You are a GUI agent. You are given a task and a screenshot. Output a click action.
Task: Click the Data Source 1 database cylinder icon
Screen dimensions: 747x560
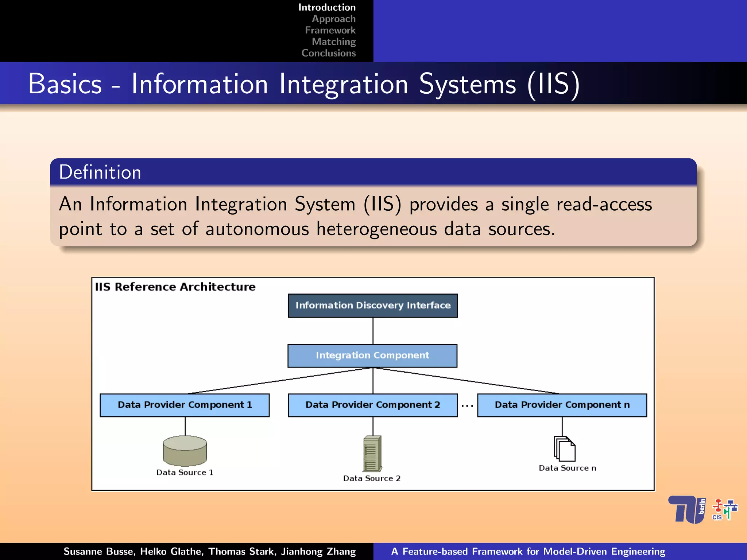(185, 451)
